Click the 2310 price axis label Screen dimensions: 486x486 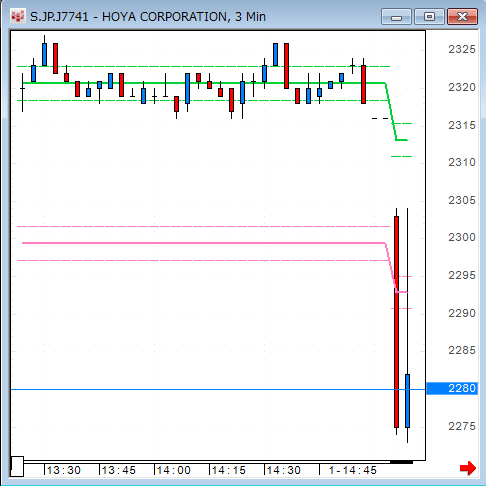tap(462, 162)
